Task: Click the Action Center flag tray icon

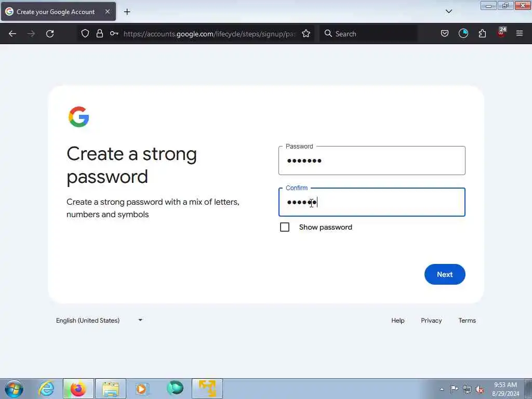Action: pos(454,389)
